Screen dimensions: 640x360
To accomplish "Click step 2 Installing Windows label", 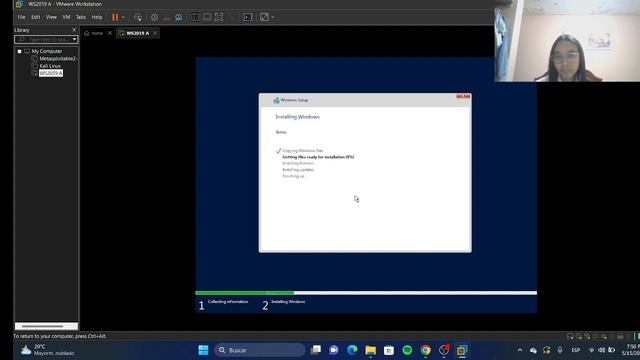I will pyautogui.click(x=288, y=302).
